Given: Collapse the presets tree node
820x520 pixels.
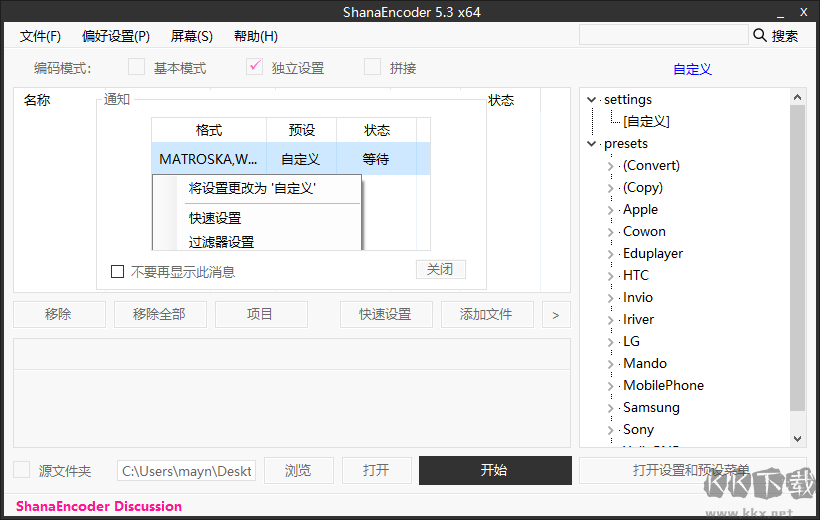Looking at the screenshot, I should 591,143.
